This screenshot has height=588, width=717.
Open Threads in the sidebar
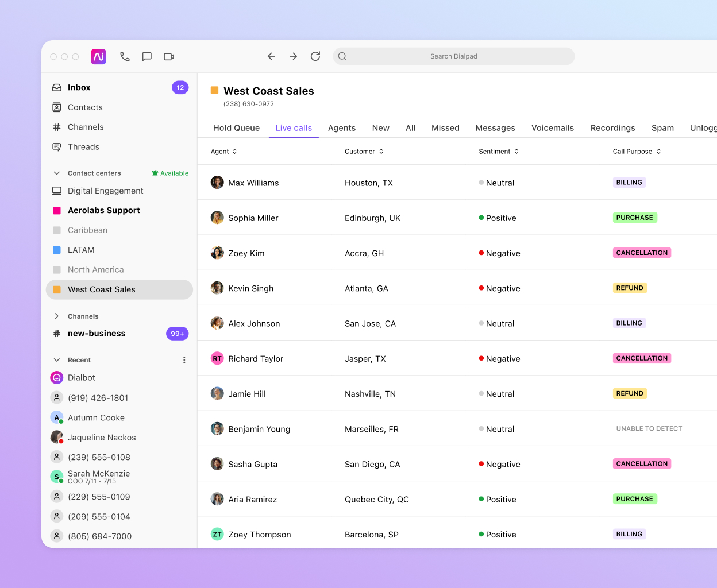83,147
